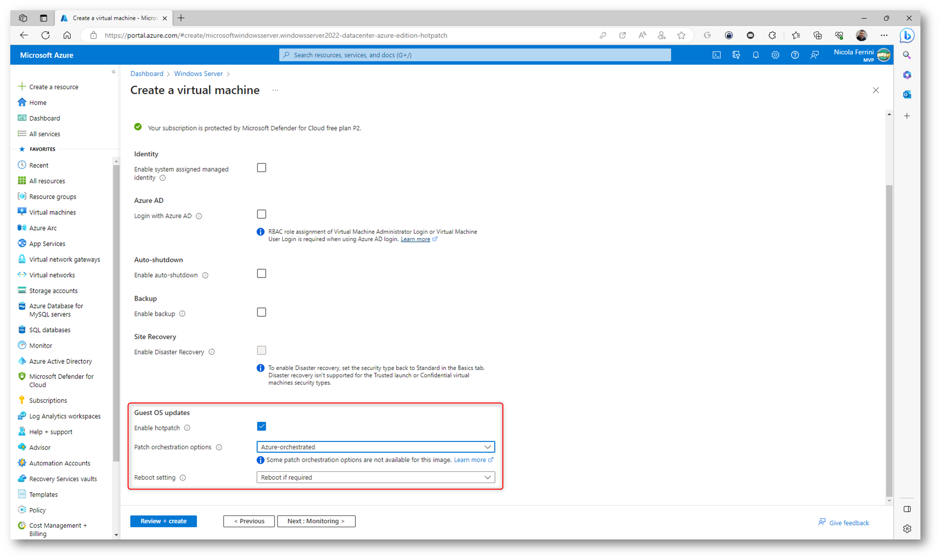
Task: Click the page vertical scrollbar thumb
Action: (x=889, y=340)
